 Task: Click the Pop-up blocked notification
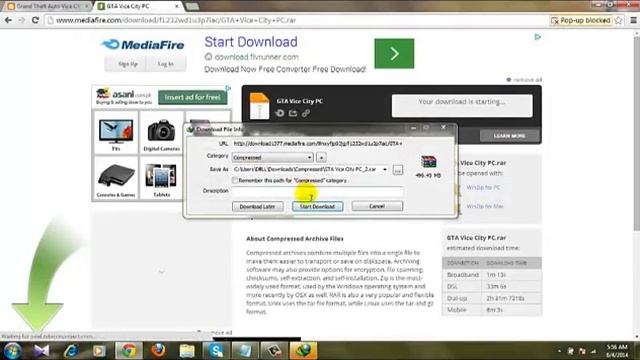click(580, 20)
